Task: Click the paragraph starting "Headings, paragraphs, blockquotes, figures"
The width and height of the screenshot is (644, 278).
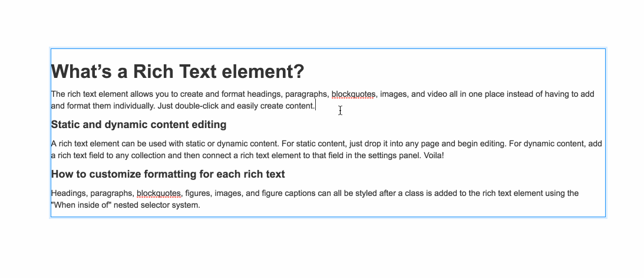Action: point(315,199)
